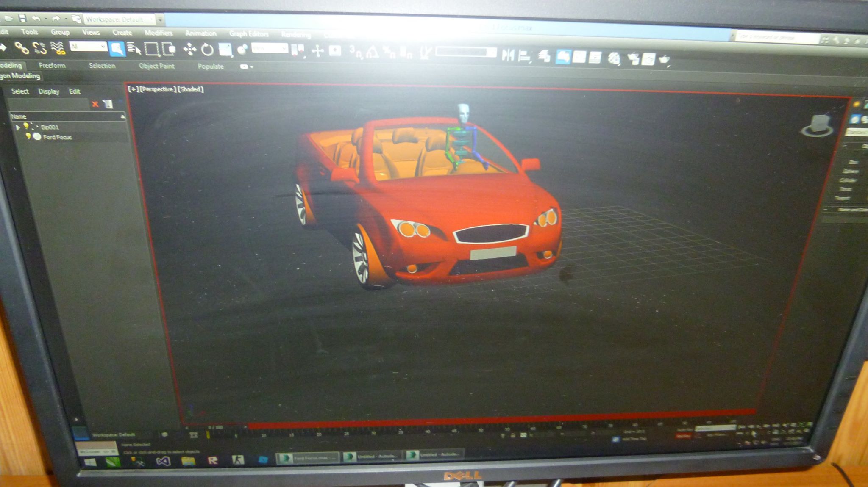Open Scene Explorer Display menu
This screenshot has height=487, width=868.
pos(49,91)
